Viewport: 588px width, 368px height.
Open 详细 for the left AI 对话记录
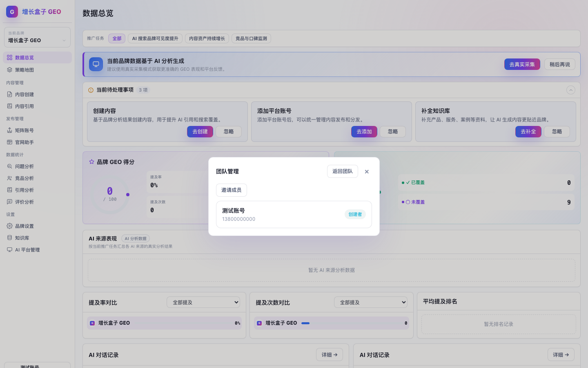(330, 355)
